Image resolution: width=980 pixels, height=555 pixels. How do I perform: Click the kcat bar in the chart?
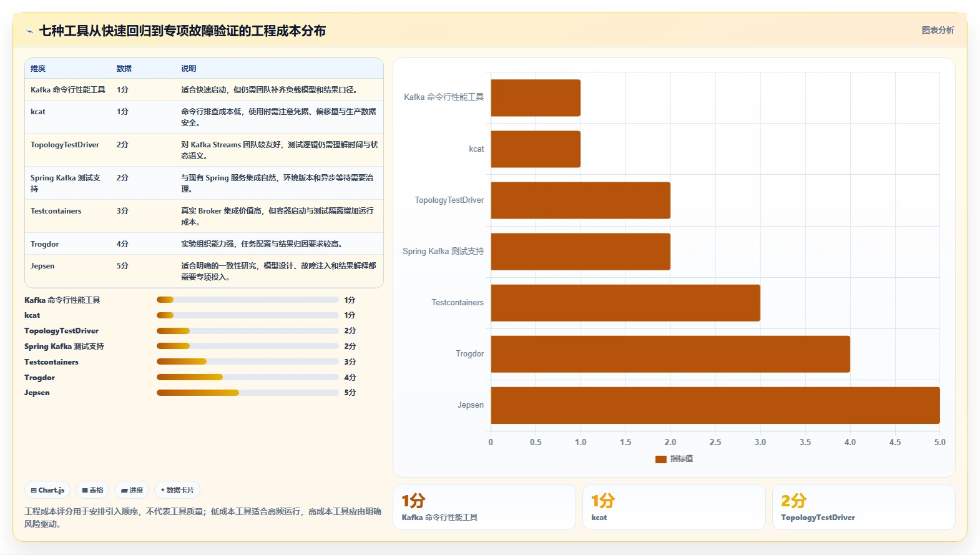536,149
